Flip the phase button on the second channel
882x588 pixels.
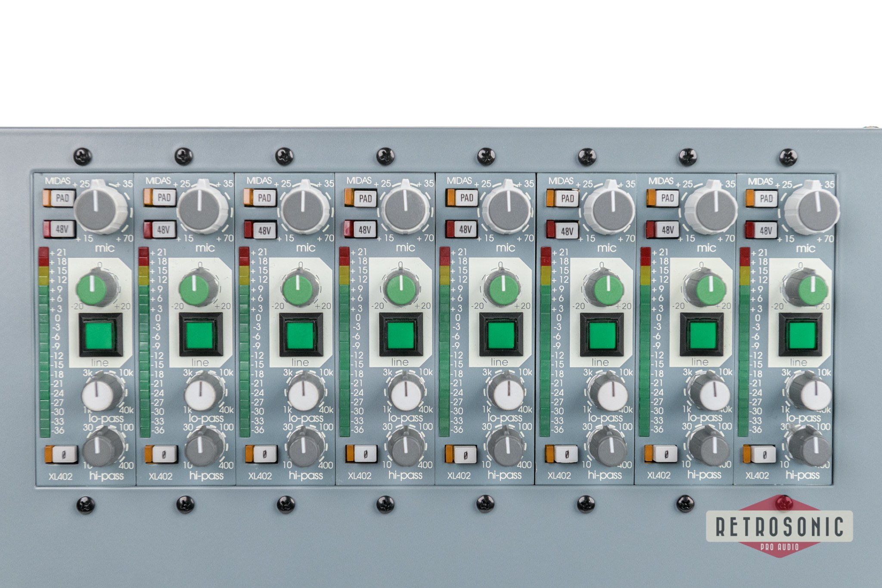161,454
